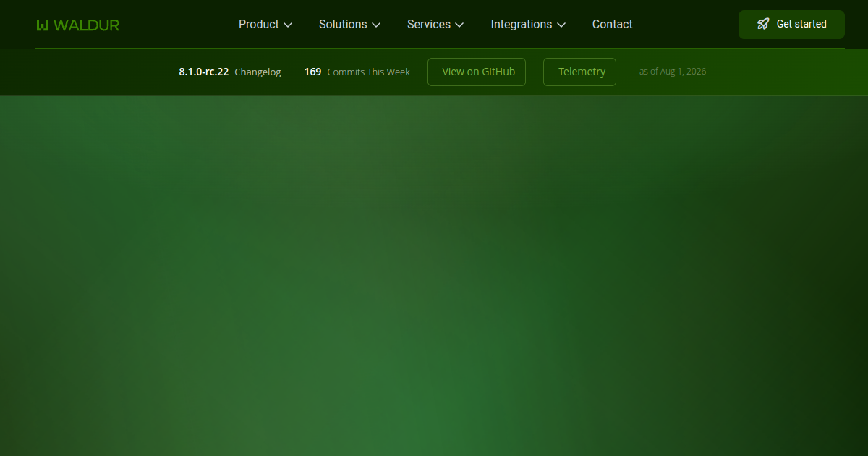Expand the Product chevron arrow
This screenshot has height=456, width=868.
(x=288, y=25)
